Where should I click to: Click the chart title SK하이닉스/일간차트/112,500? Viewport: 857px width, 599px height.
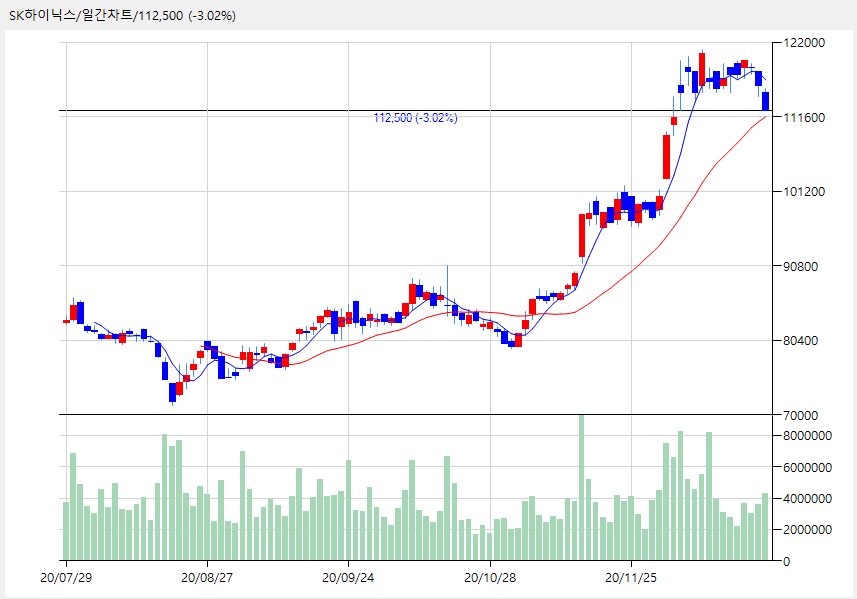point(96,15)
